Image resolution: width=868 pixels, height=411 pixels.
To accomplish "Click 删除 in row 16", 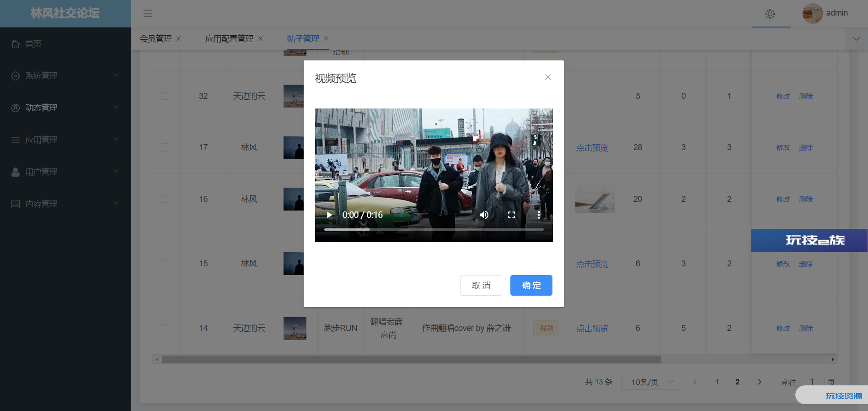I will pos(806,199).
